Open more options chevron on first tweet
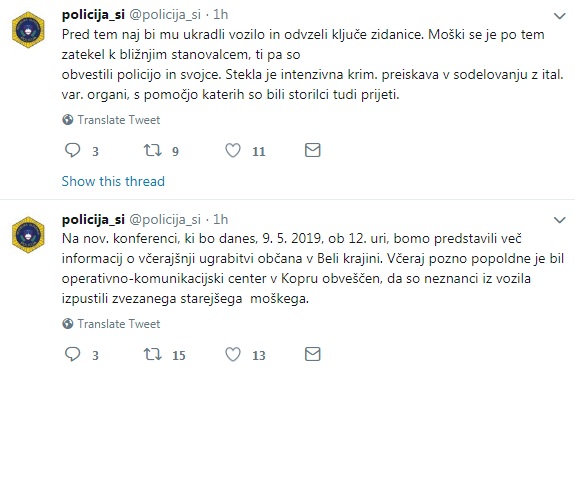Viewport: 575px width, 481px height. coord(560,16)
